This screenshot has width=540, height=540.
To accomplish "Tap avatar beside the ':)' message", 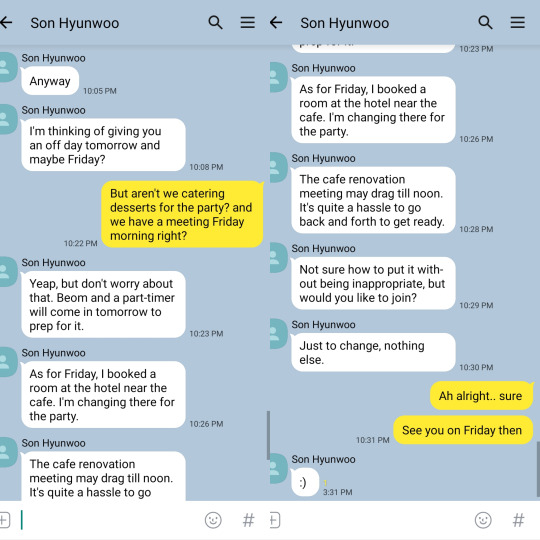I will tap(278, 468).
